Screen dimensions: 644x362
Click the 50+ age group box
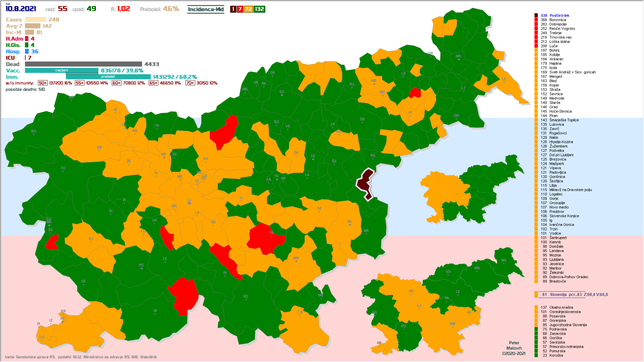pyautogui.click(x=43, y=83)
